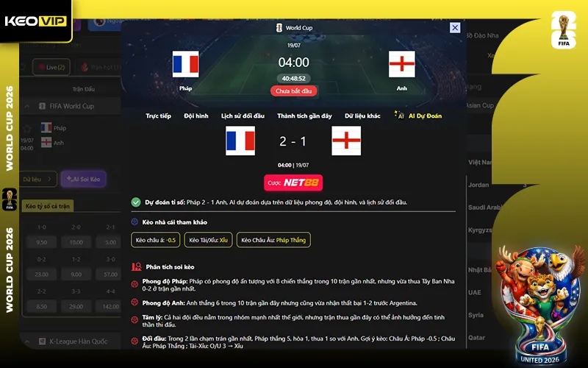This screenshot has width=588, height=368.
Task: Click the Cược NET88 button
Action: (293, 183)
